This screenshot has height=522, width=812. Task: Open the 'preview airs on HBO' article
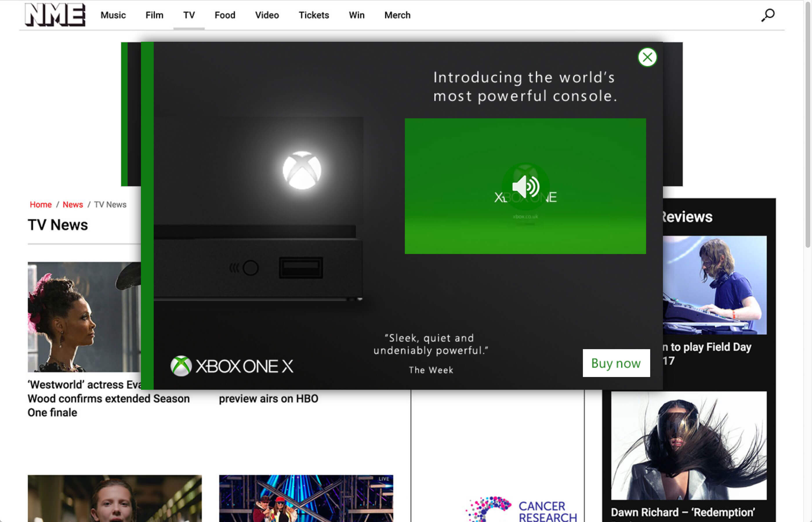tap(269, 399)
